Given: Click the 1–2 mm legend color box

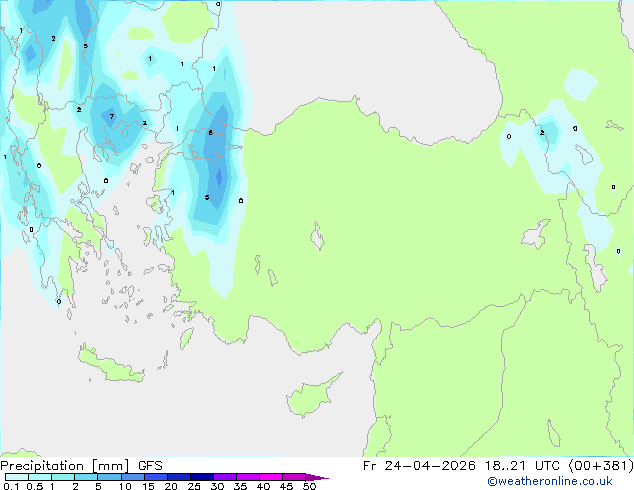Looking at the screenshot, I should pos(63,477).
